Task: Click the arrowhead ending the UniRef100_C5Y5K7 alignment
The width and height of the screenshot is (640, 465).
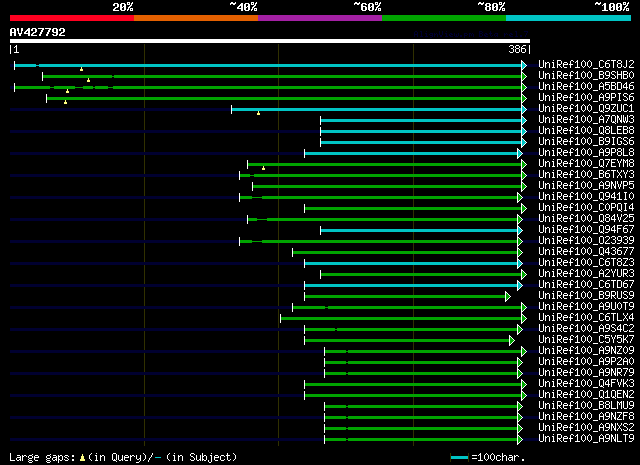Action: tap(512, 340)
